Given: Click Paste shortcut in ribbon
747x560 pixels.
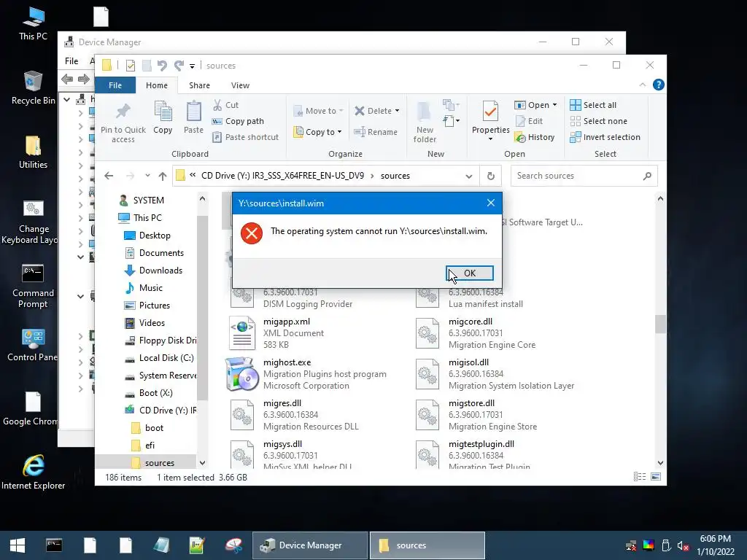Looking at the screenshot, I should point(245,137).
